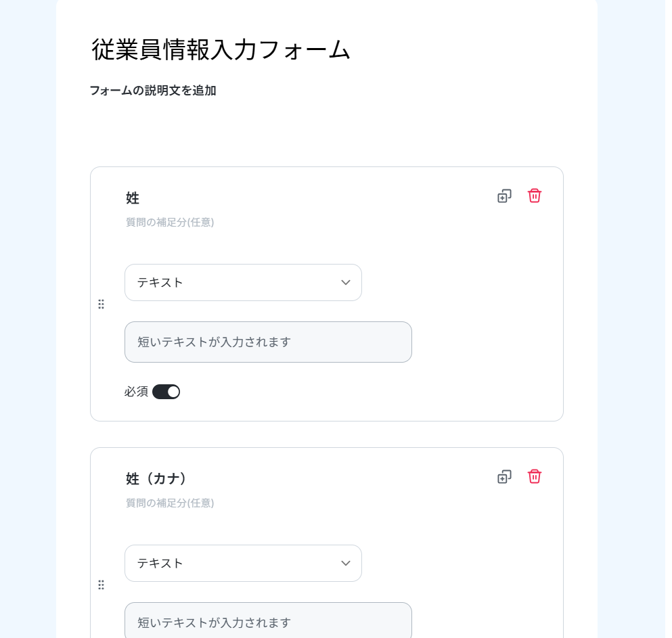Grab the drag handle of 姓（カナ） card
Image resolution: width=672 pixels, height=638 pixels.
click(x=101, y=585)
